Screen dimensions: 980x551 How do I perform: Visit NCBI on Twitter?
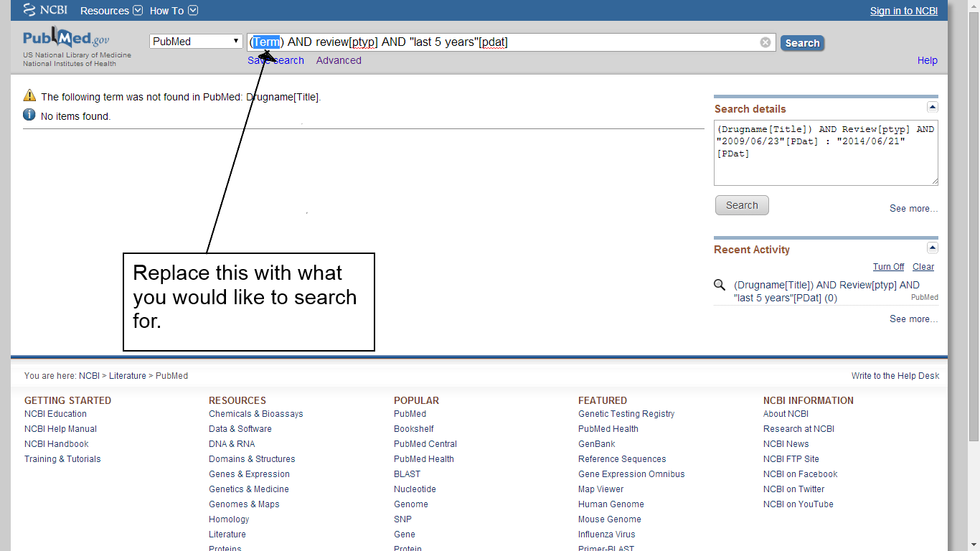(794, 489)
